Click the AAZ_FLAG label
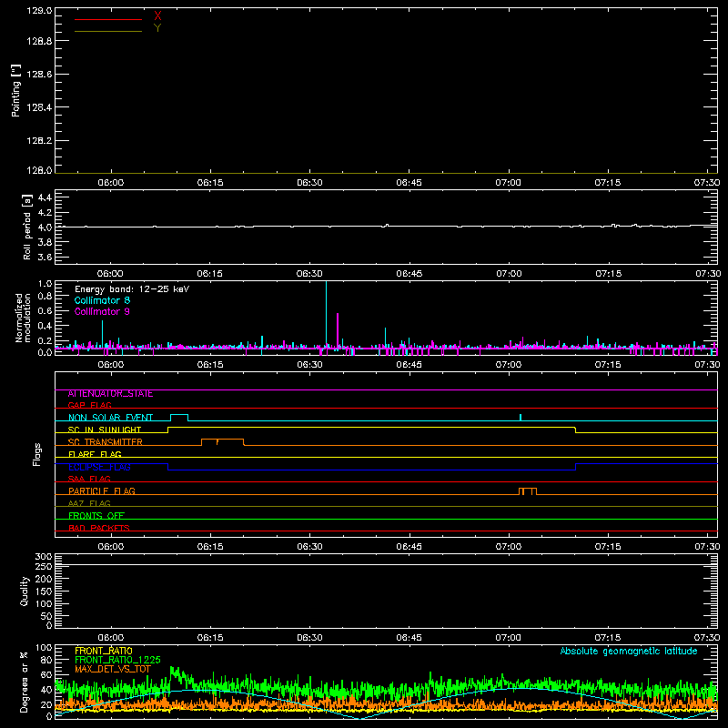Screen dimensions: 728x728 point(89,503)
